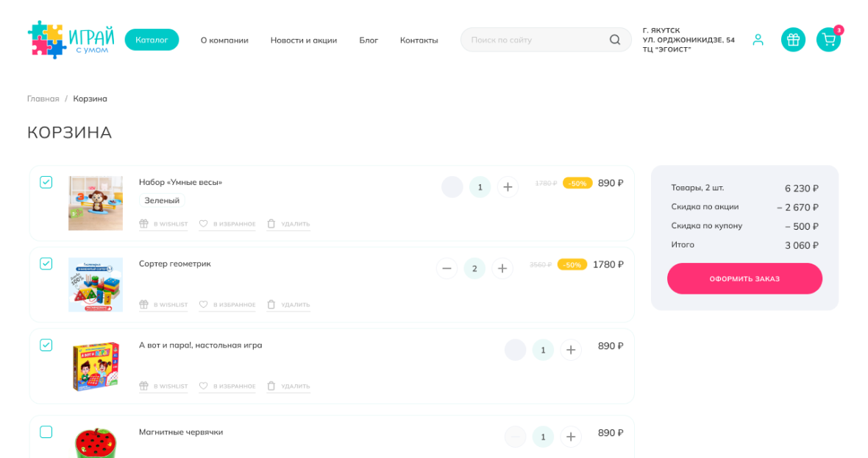Open the gift wishlist icon in header

pyautogui.click(x=793, y=40)
